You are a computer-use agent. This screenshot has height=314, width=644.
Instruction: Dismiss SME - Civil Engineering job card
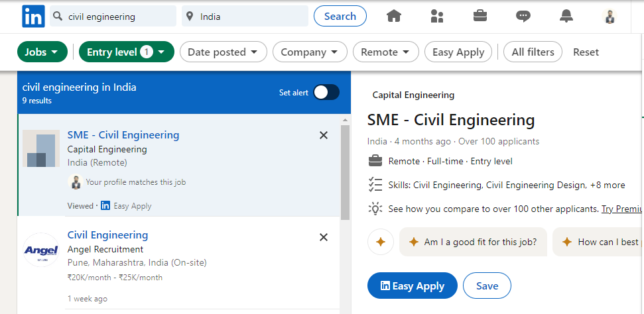tap(324, 135)
